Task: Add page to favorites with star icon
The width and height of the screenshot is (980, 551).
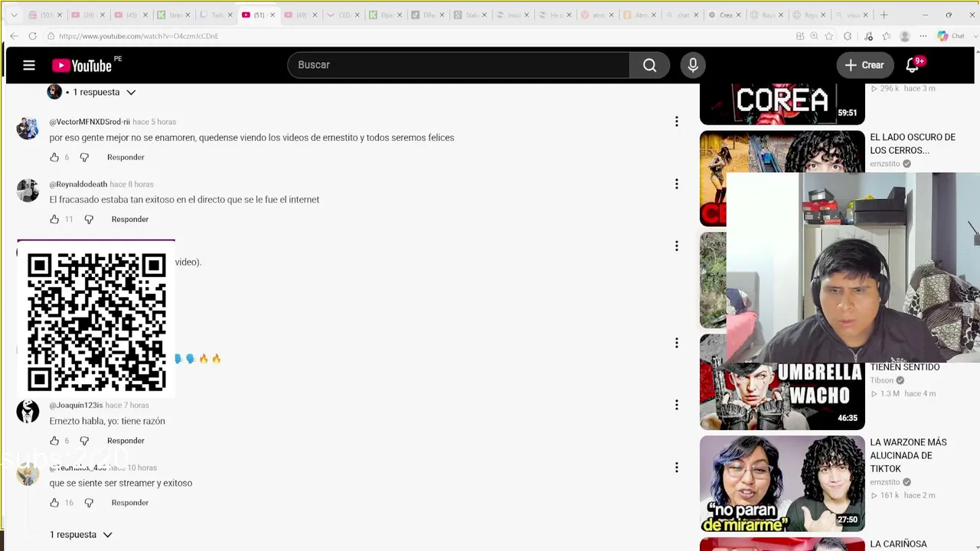Action: click(828, 36)
